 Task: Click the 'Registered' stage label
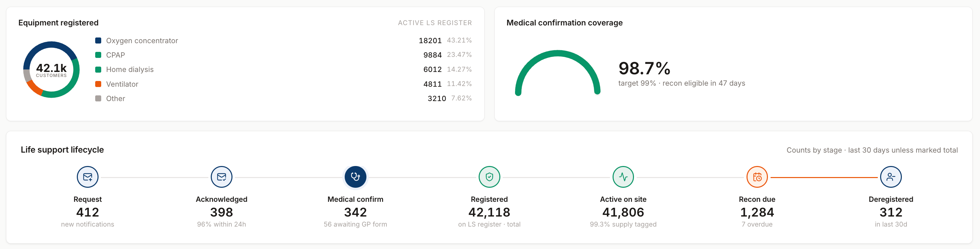coord(489,199)
